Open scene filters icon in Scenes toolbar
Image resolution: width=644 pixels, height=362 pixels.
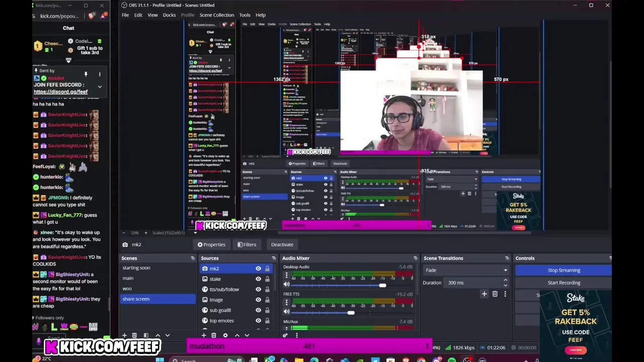[x=146, y=335]
